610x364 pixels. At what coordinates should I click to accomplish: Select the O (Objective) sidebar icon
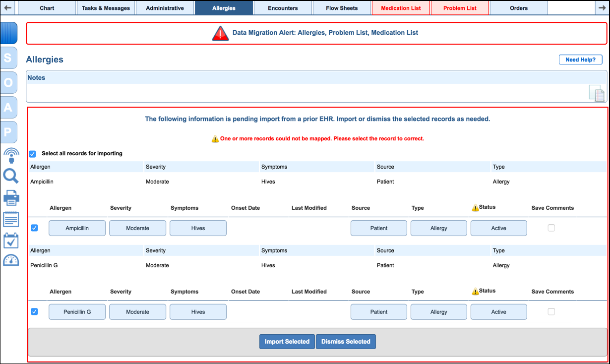click(9, 83)
